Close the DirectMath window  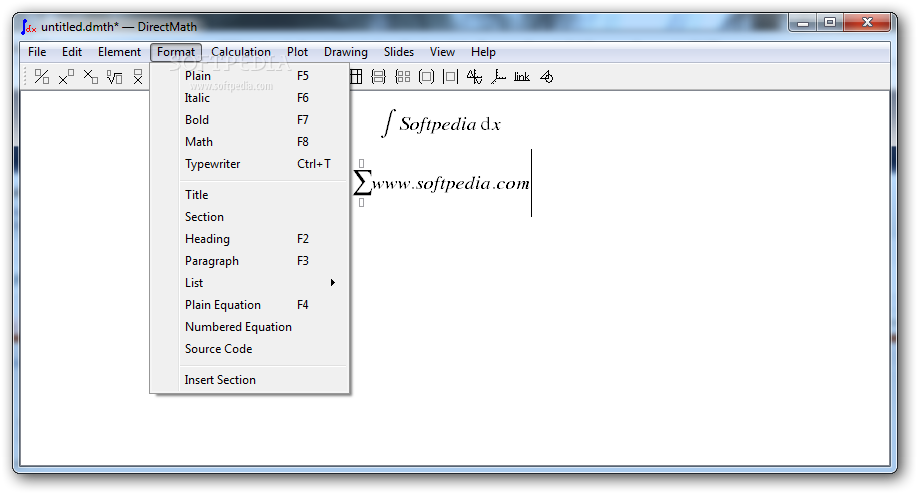click(x=867, y=23)
